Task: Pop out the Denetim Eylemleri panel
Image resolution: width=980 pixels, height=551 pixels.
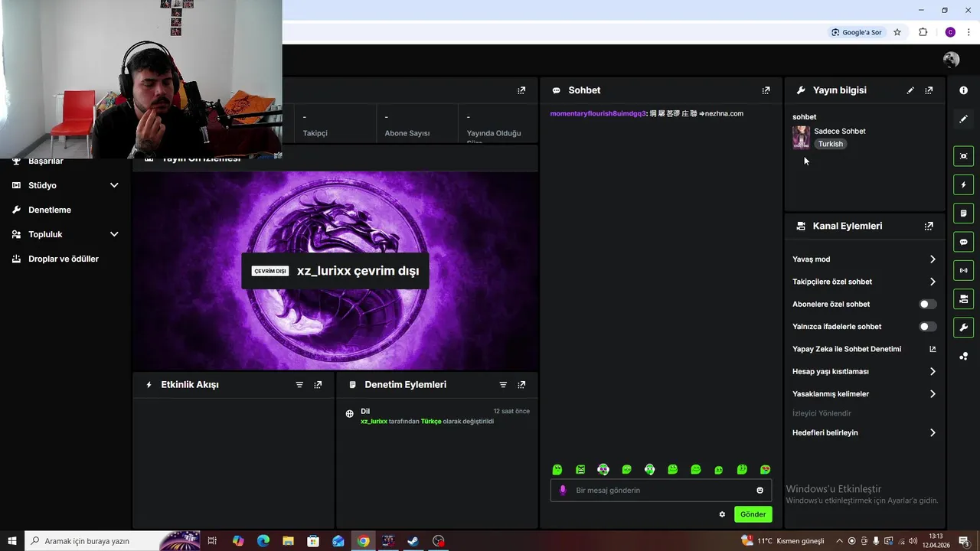Action: pyautogui.click(x=521, y=385)
